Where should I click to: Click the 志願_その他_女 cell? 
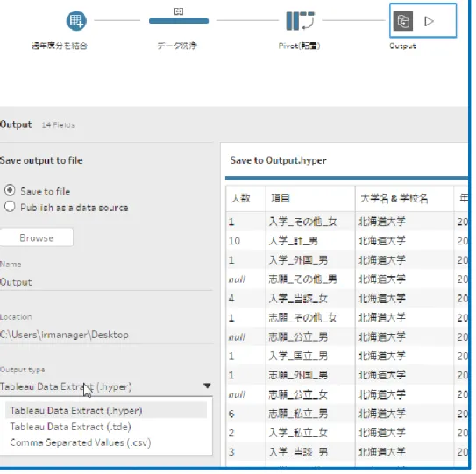(310, 318)
